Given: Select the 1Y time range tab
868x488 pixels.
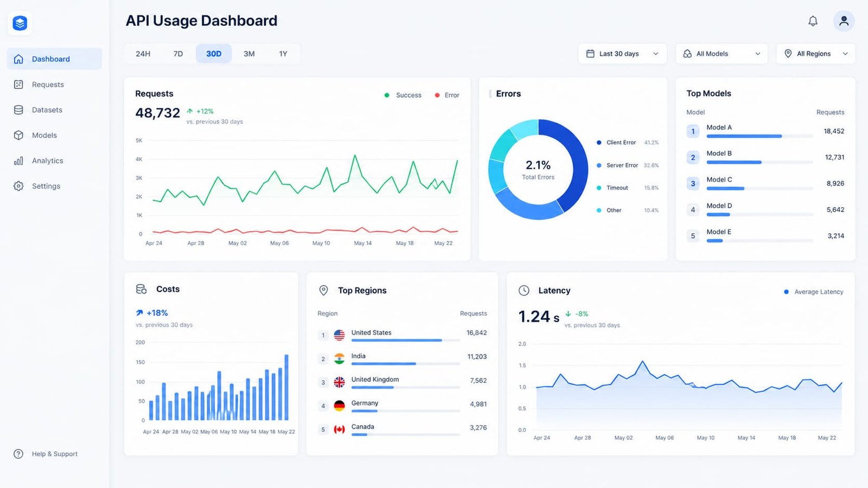Looking at the screenshot, I should pyautogui.click(x=283, y=54).
